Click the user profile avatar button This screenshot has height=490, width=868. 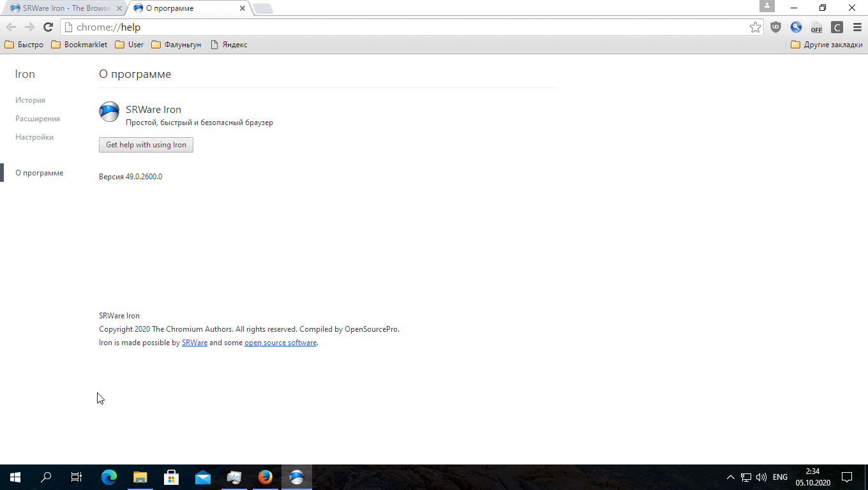(767, 6)
